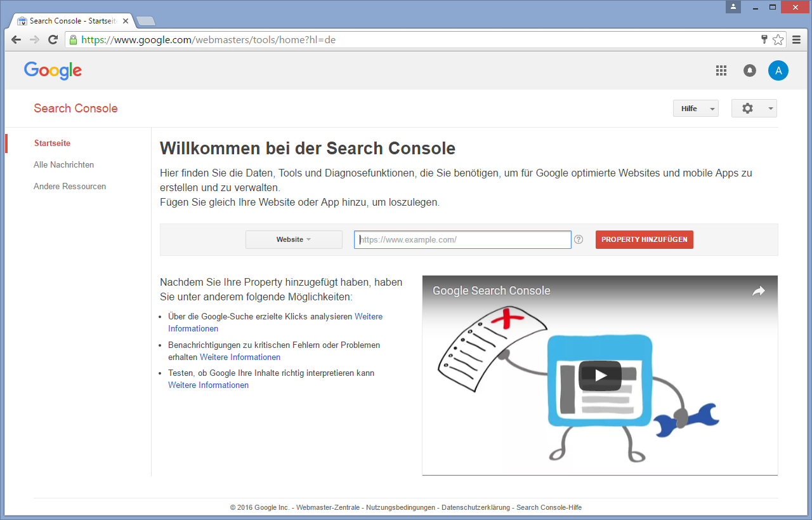Open Google notifications bell

[750, 70]
